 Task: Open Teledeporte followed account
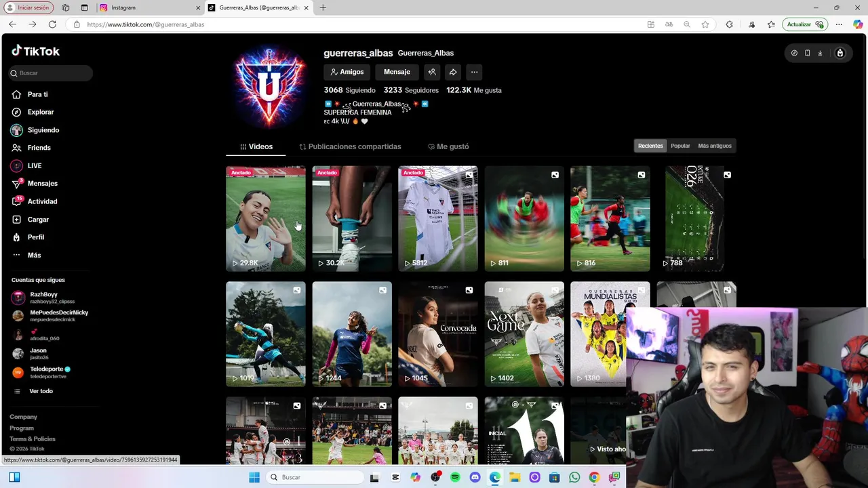click(x=41, y=372)
